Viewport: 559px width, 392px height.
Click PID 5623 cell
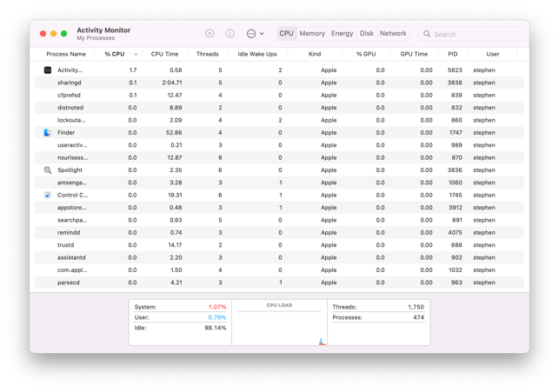point(455,70)
